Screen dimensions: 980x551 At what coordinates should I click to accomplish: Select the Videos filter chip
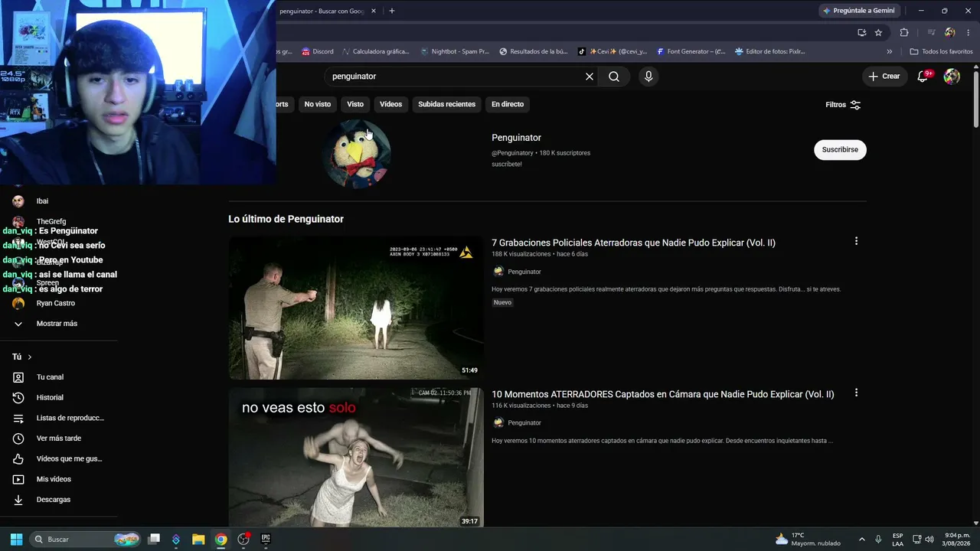390,104
